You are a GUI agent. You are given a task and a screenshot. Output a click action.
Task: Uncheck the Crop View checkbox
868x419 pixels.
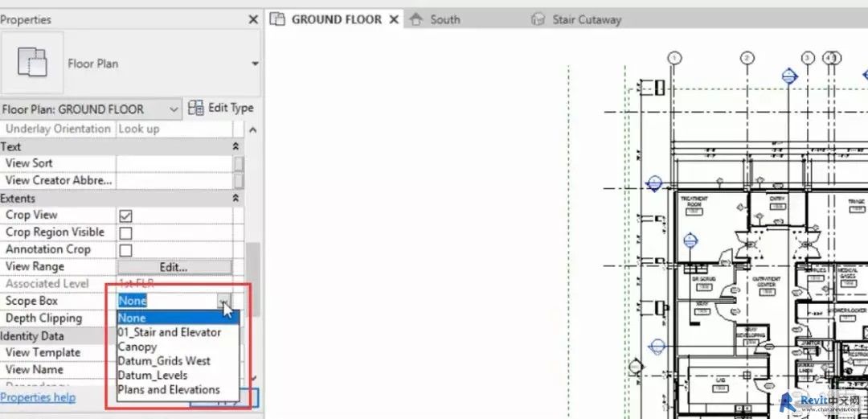tap(125, 216)
